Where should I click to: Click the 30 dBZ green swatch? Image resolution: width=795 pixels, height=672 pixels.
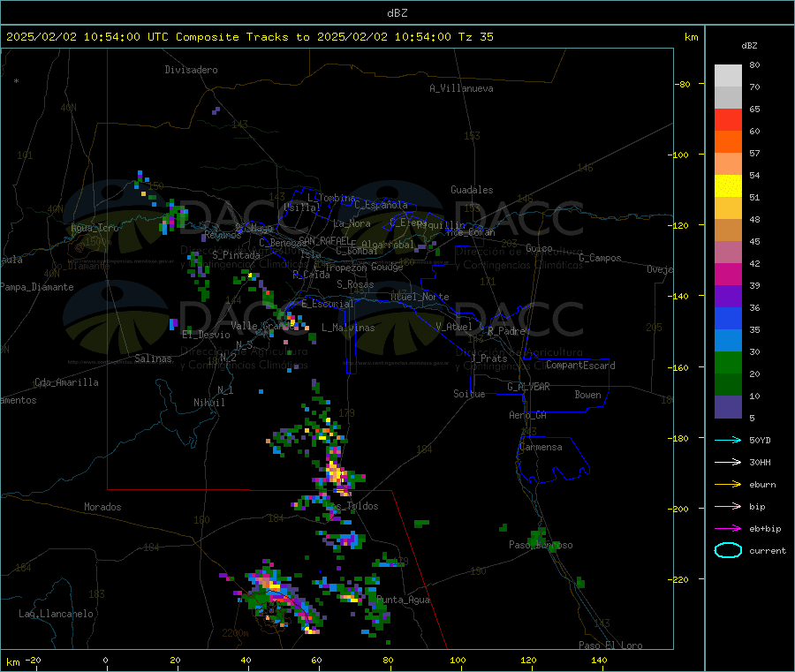728,363
